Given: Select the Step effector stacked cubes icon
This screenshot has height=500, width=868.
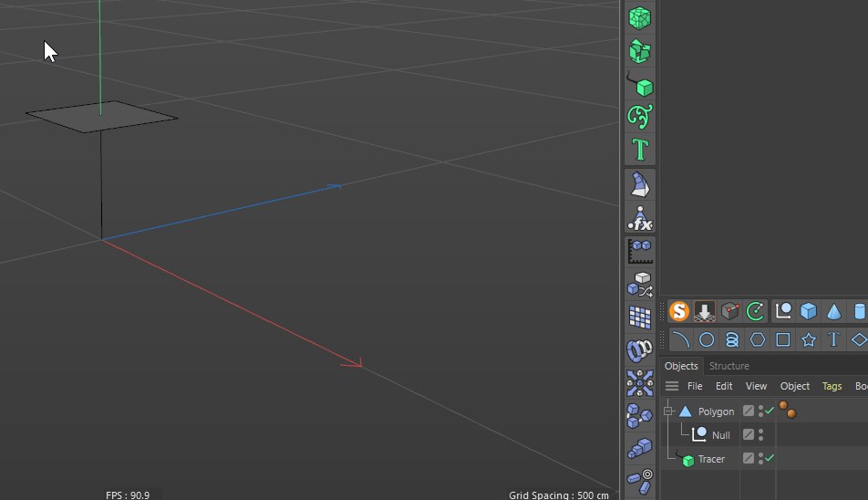Looking at the screenshot, I should click(x=640, y=448).
